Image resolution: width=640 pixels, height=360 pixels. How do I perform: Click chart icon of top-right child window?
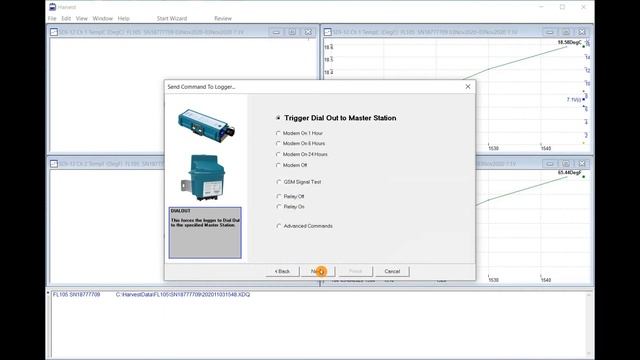328,32
